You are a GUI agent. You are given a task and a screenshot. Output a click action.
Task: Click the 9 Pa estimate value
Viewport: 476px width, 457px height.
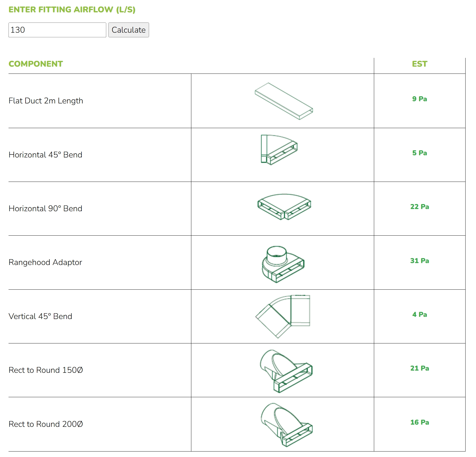(x=419, y=99)
